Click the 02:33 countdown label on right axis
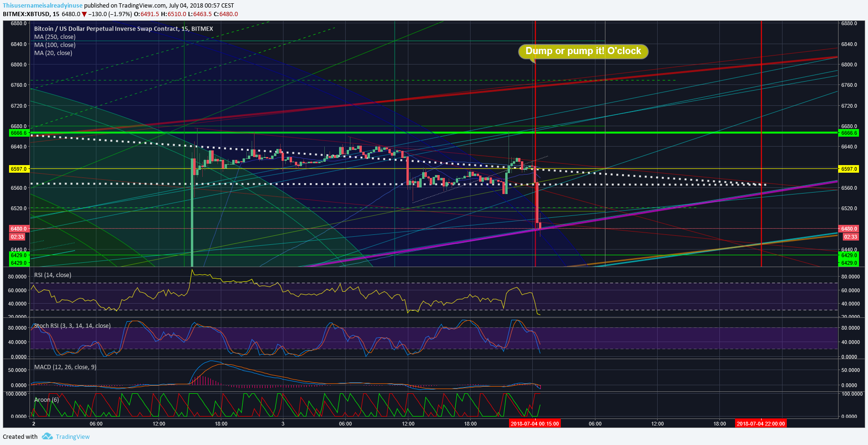Screen dimensions: 868x445 click(x=850, y=237)
